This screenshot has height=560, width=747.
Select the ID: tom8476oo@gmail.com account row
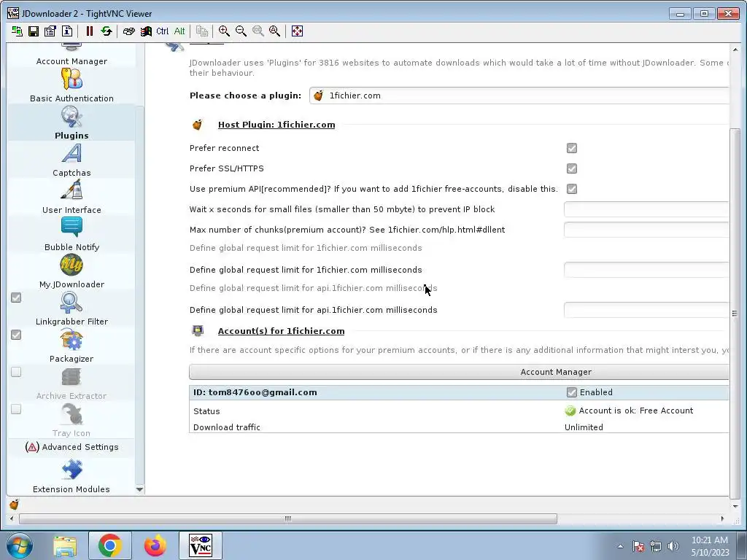click(x=460, y=392)
